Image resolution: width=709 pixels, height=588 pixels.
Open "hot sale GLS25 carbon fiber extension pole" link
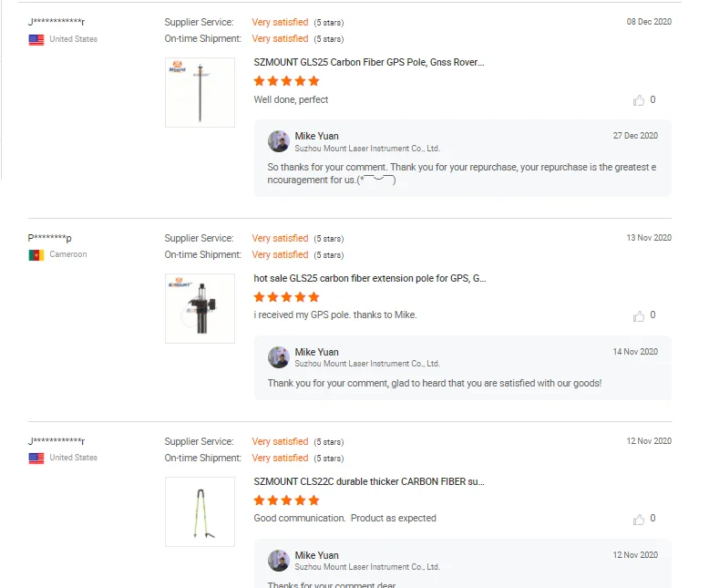point(370,278)
